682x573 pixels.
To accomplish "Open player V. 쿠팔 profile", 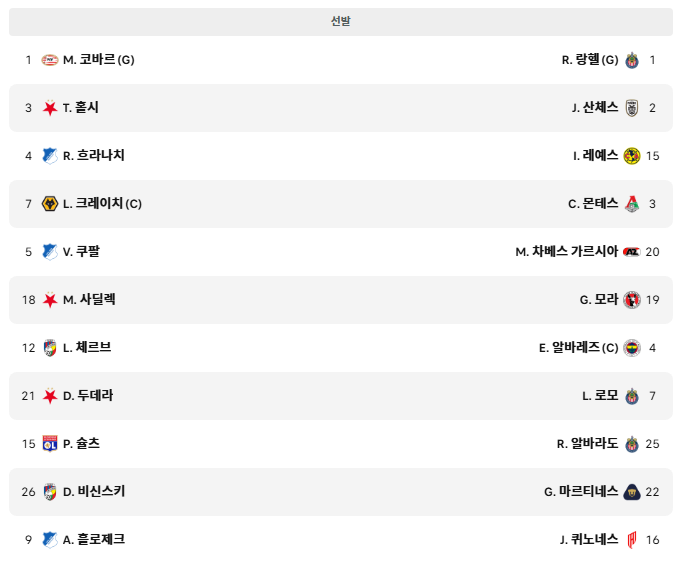I will click(x=81, y=251).
